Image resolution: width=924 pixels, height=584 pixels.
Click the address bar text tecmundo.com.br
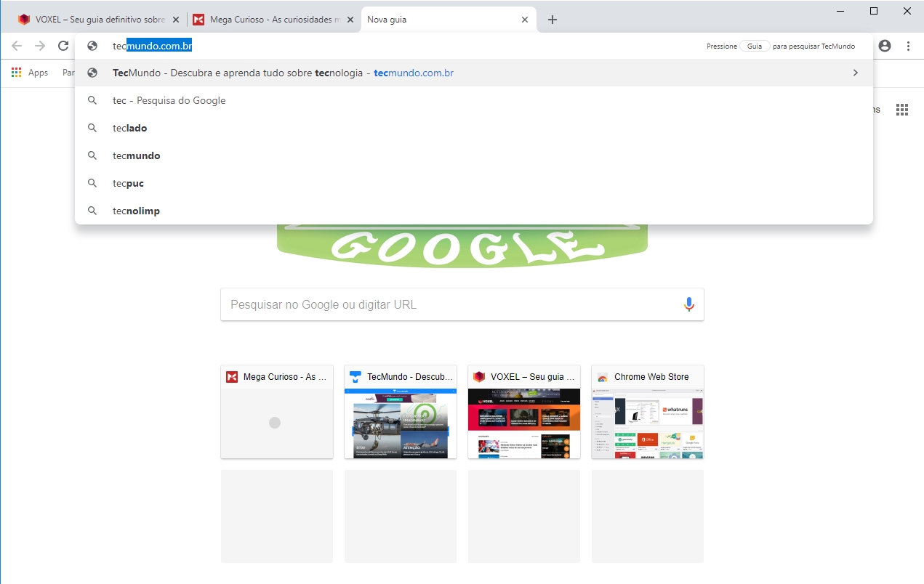click(x=152, y=46)
